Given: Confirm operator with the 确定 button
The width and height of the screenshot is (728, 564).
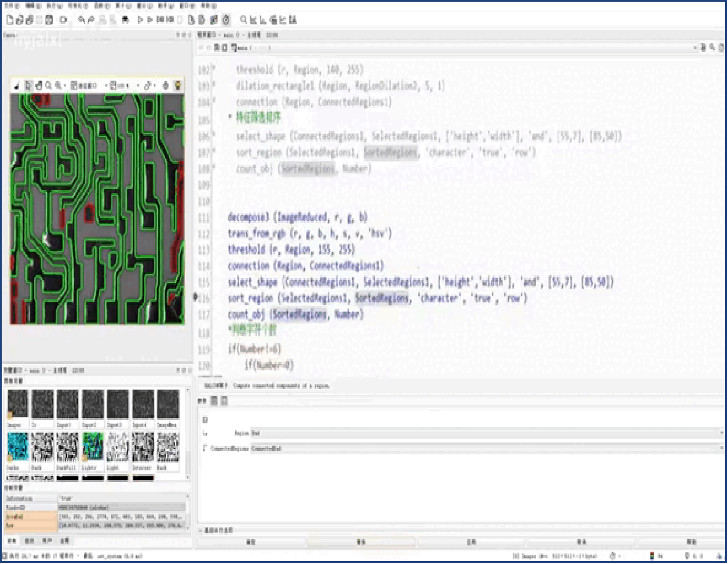Looking at the screenshot, I should [251, 542].
